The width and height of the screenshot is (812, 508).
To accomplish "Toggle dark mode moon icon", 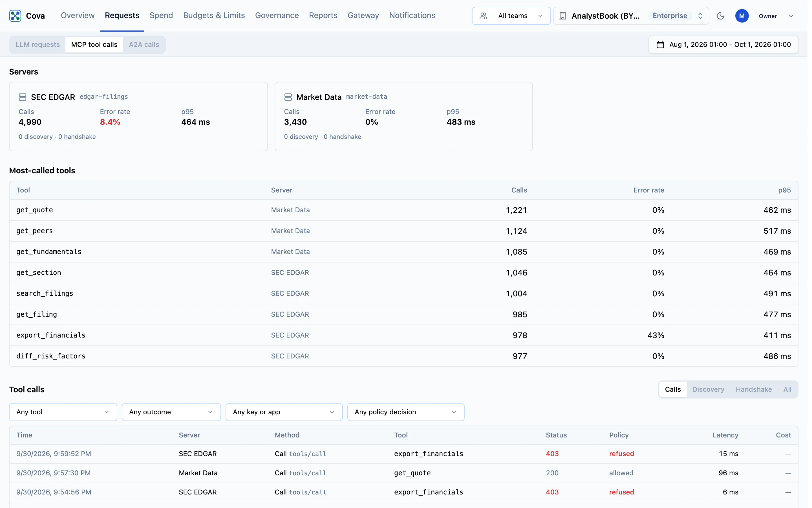I will coord(720,16).
